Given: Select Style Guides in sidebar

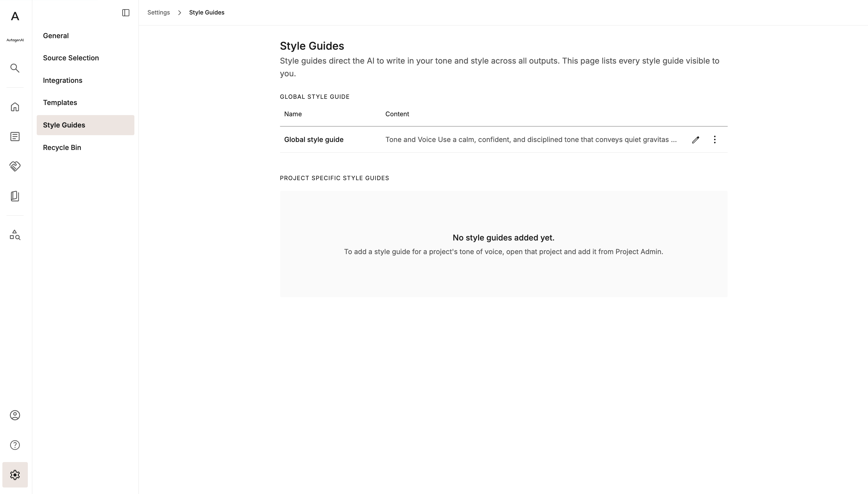Looking at the screenshot, I should tap(86, 125).
